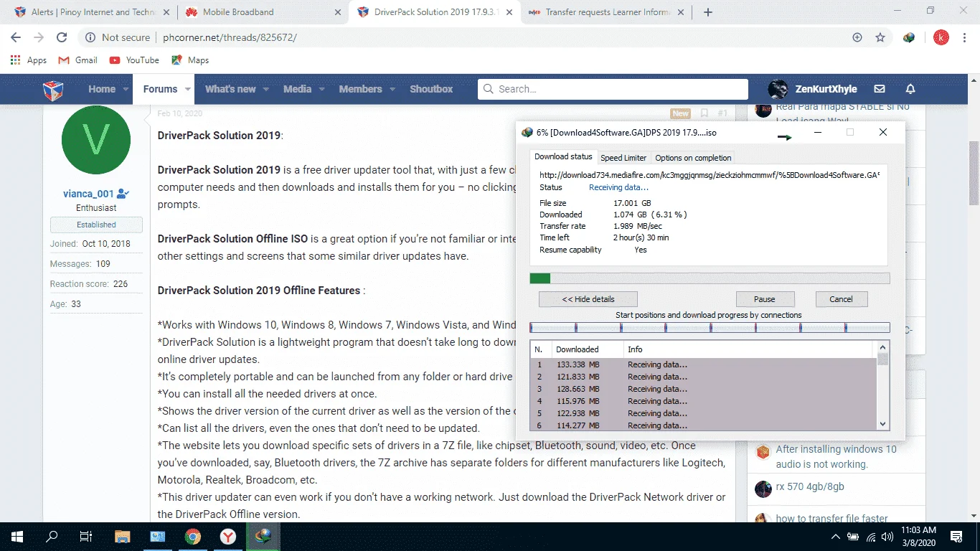This screenshot has width=980, height=551.
Task: Open 'After installing windows 10' thread link
Action: [836, 456]
